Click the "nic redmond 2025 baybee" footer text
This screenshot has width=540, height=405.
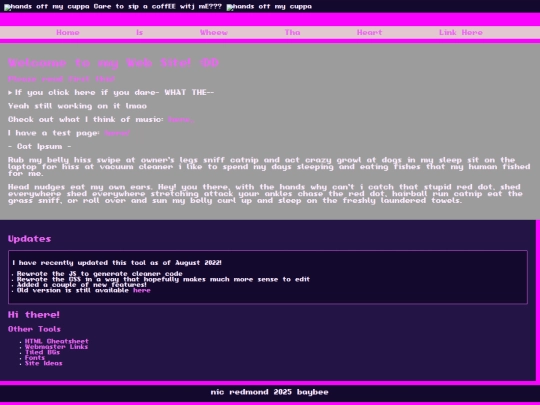coord(270,392)
